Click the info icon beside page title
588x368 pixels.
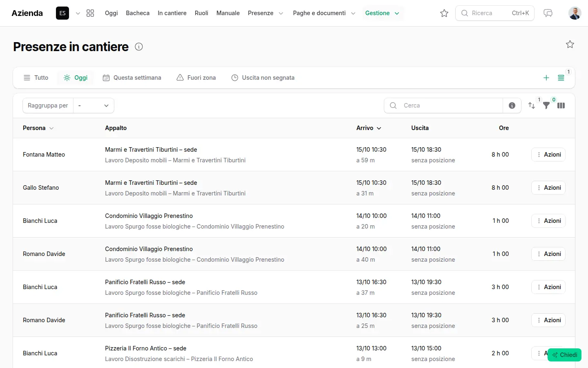[x=139, y=47]
